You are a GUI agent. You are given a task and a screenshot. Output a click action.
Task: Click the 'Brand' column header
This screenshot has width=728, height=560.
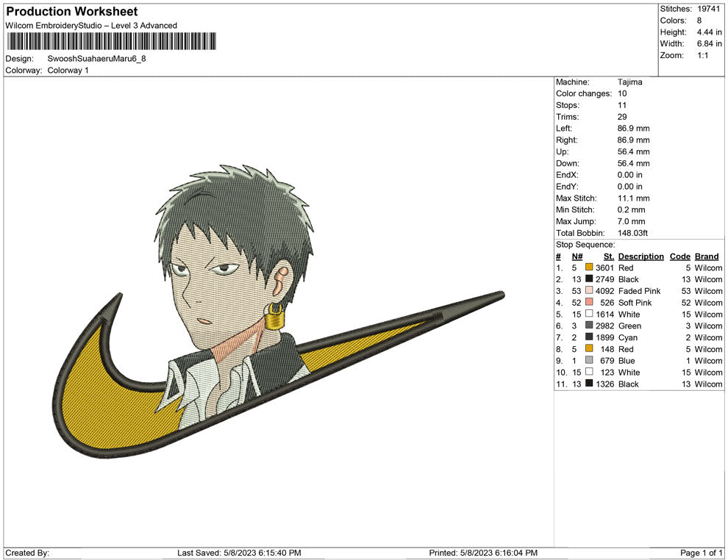click(x=707, y=256)
